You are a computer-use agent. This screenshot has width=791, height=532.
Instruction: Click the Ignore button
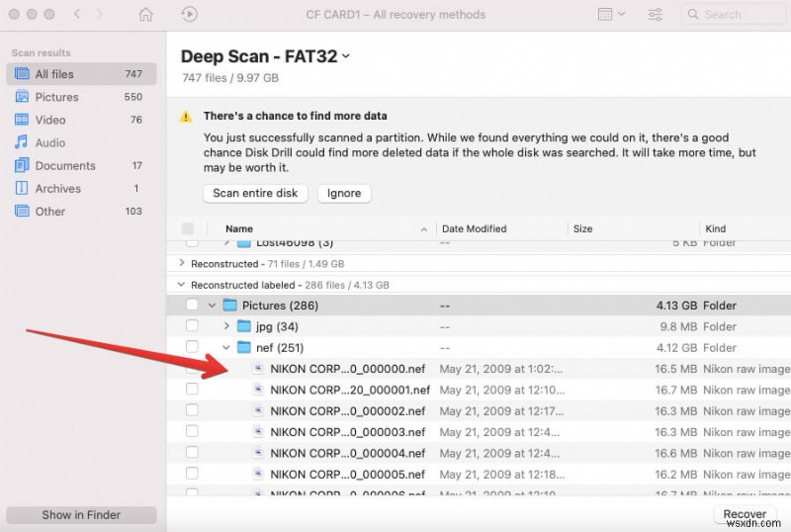click(x=344, y=193)
